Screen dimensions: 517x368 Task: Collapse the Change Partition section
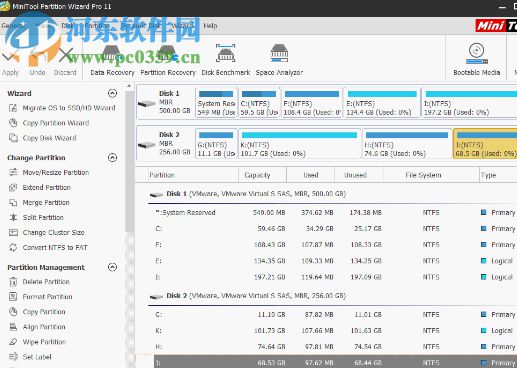coord(113,157)
